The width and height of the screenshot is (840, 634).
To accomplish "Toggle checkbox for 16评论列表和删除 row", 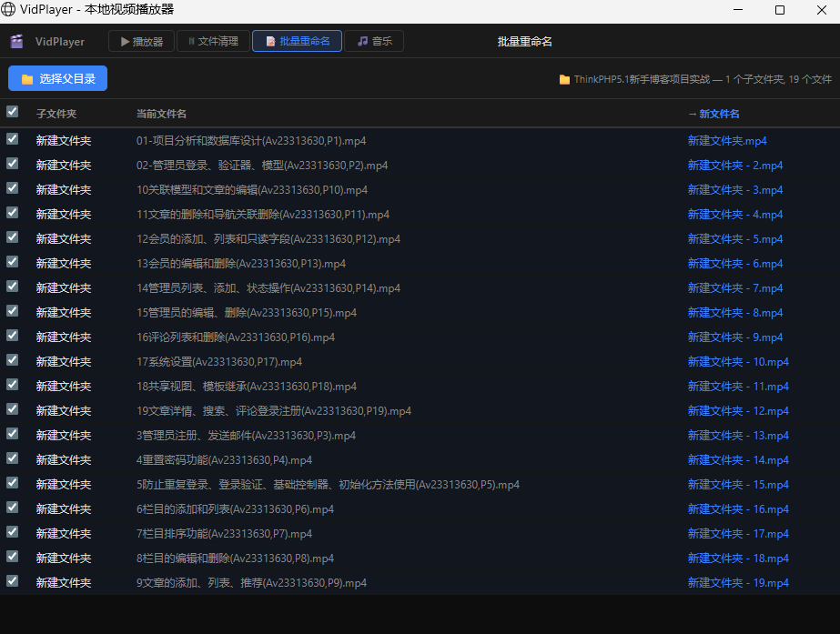I will point(13,336).
